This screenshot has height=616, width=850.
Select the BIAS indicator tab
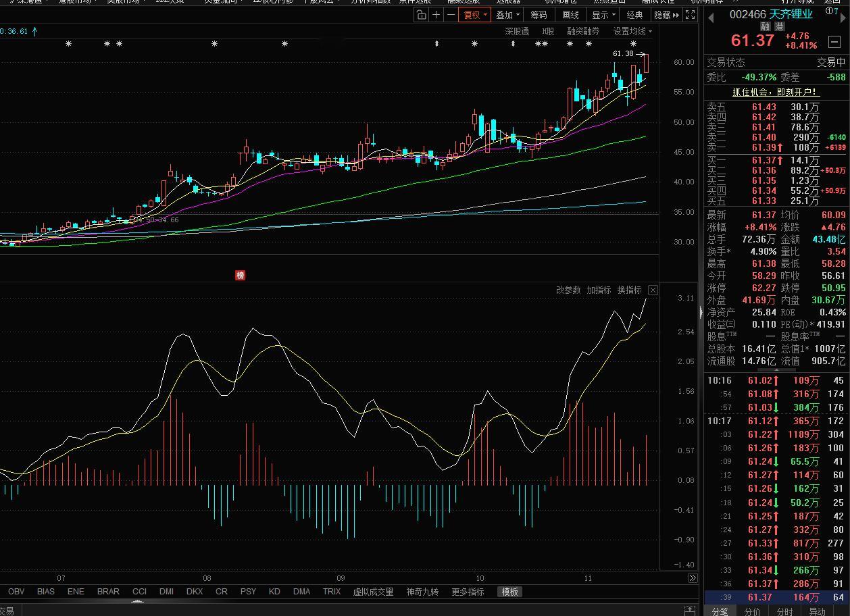[46, 592]
